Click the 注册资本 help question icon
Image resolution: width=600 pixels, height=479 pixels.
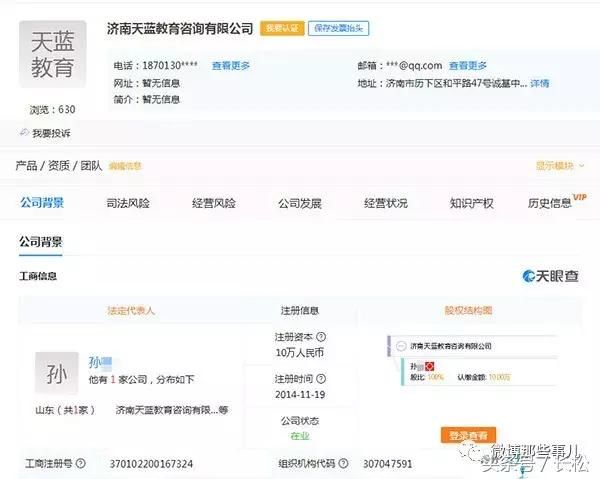coord(321,337)
